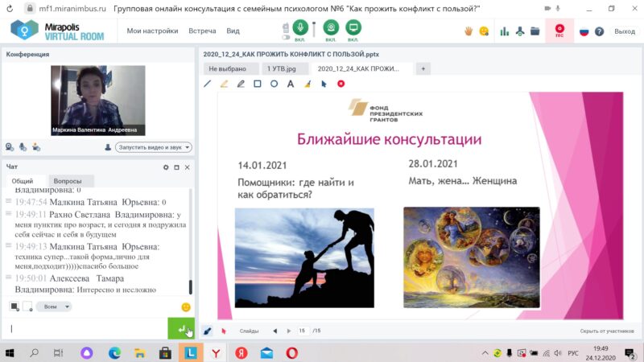Open the Мои настройки menu
The width and height of the screenshot is (644, 362).
pyautogui.click(x=152, y=31)
